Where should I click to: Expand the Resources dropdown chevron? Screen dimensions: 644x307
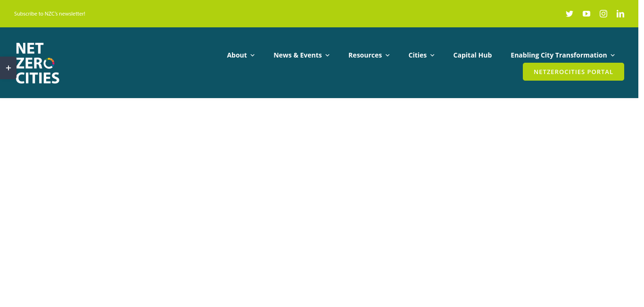388,55
